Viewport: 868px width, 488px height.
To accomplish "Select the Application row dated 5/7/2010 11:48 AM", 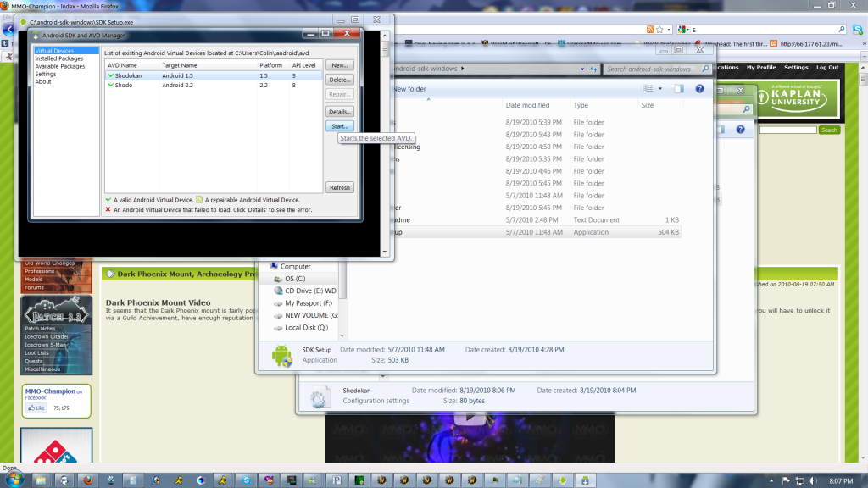I will coord(536,232).
